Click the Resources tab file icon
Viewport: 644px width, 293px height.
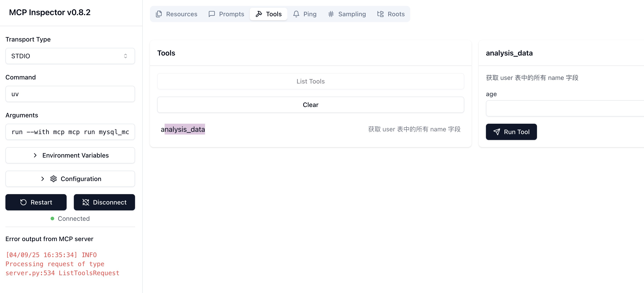point(159,14)
